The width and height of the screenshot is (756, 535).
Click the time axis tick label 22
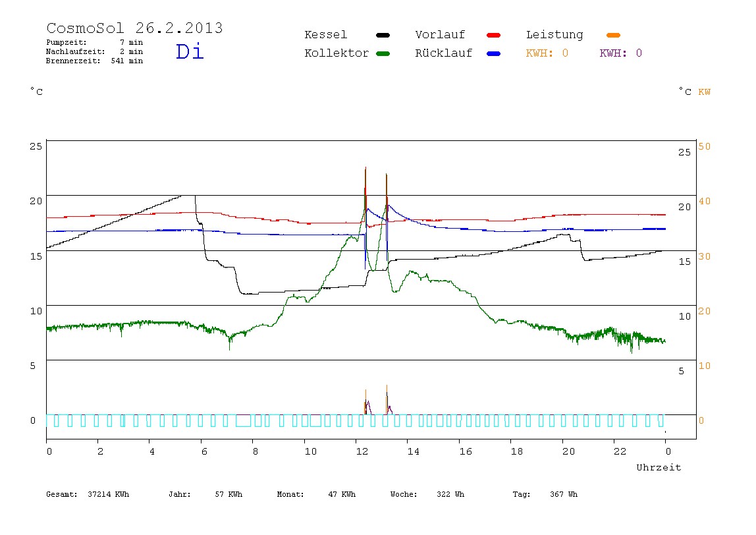pos(620,451)
